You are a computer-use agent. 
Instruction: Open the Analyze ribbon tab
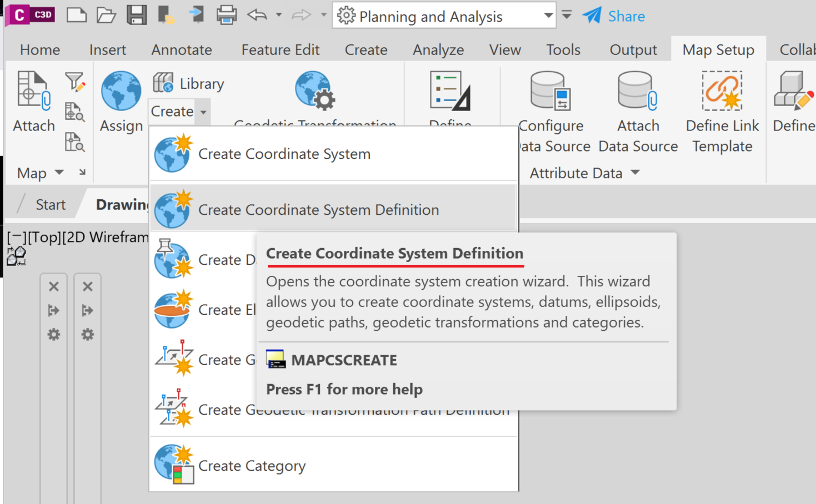pos(438,50)
